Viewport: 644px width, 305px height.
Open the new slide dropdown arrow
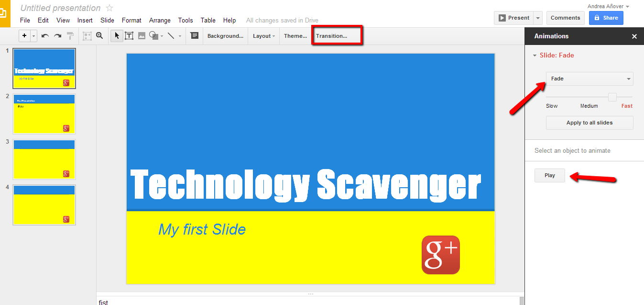click(33, 35)
